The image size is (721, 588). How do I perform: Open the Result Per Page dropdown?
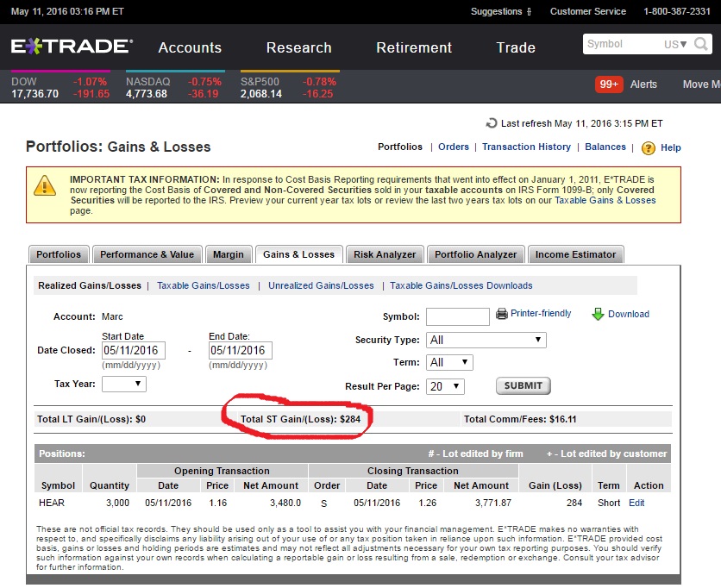pyautogui.click(x=445, y=386)
